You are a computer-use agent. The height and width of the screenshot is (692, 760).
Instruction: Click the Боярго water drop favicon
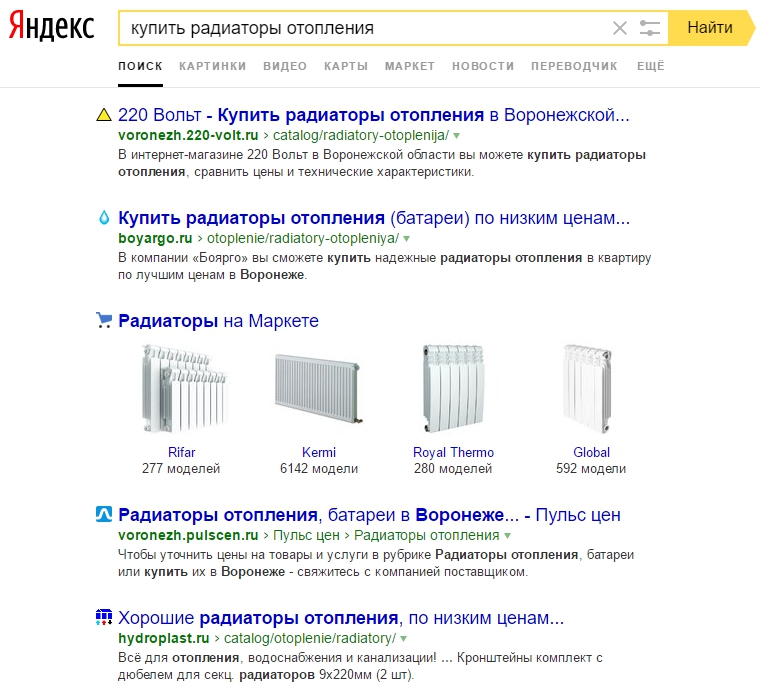pos(104,218)
